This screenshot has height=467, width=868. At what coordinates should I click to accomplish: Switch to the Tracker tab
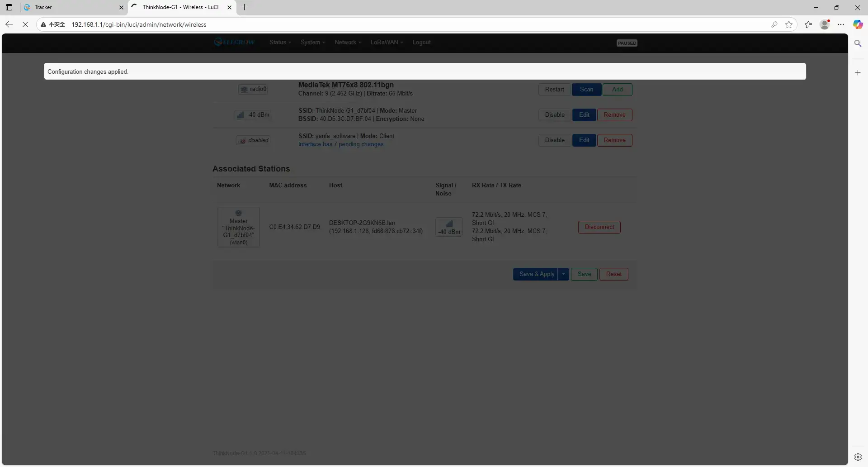pyautogui.click(x=72, y=7)
